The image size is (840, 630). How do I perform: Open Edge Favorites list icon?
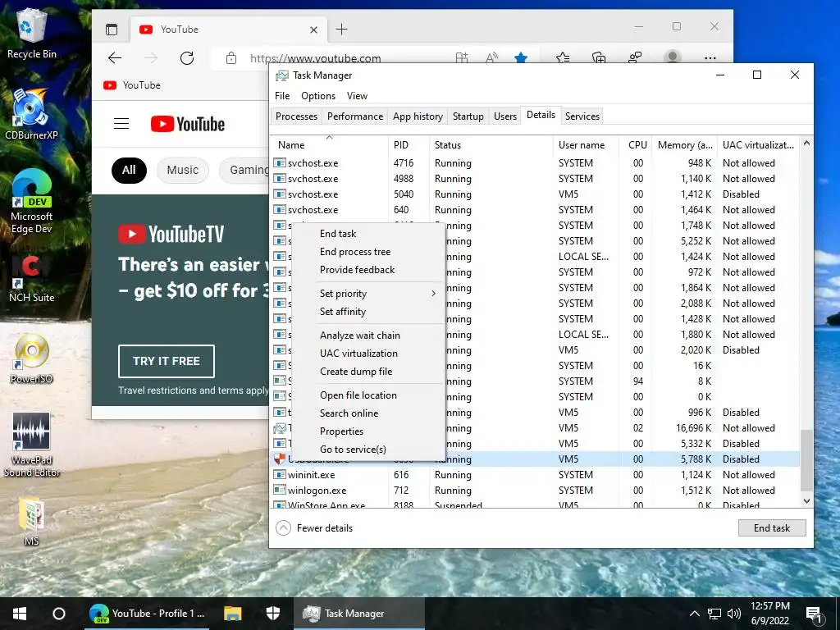point(563,58)
